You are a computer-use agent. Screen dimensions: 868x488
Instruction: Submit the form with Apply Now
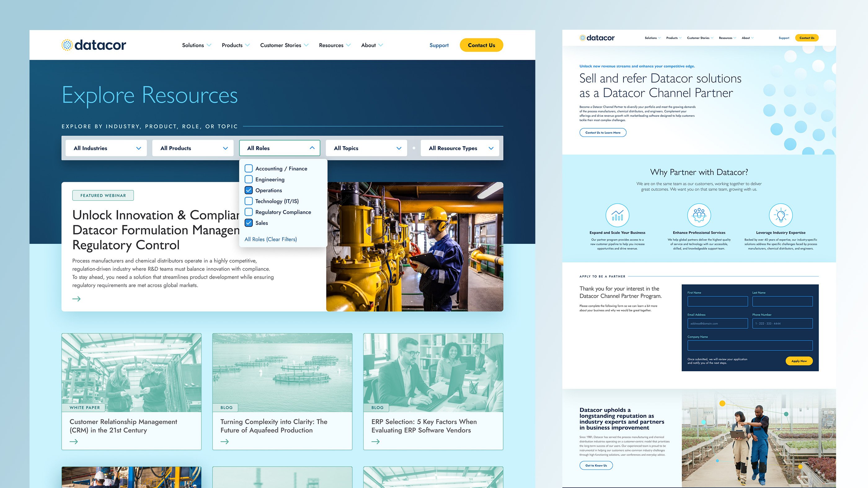[799, 361]
